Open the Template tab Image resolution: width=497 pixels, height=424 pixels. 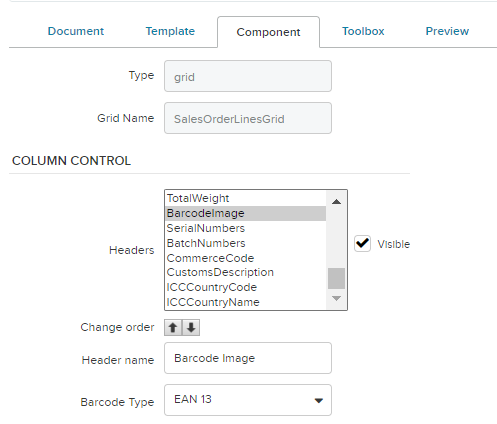click(170, 31)
